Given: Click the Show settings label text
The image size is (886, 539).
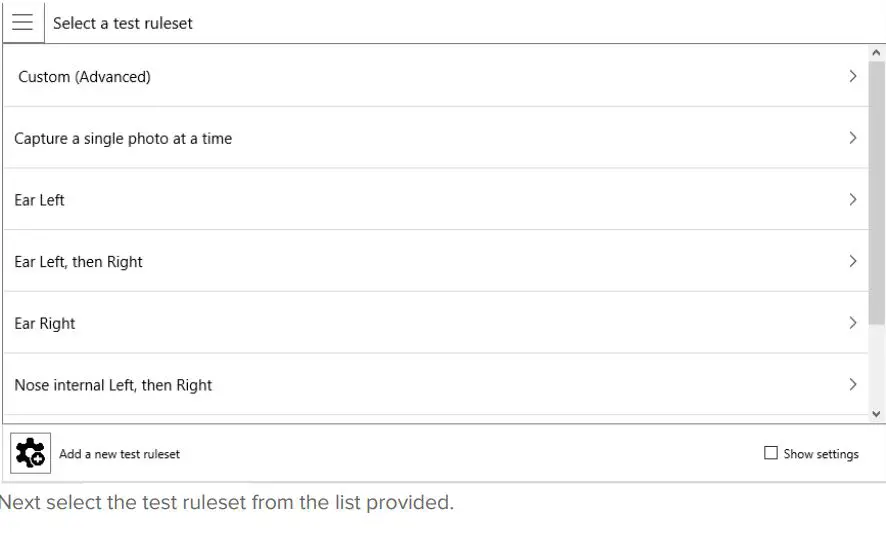Looking at the screenshot, I should pos(821,454).
